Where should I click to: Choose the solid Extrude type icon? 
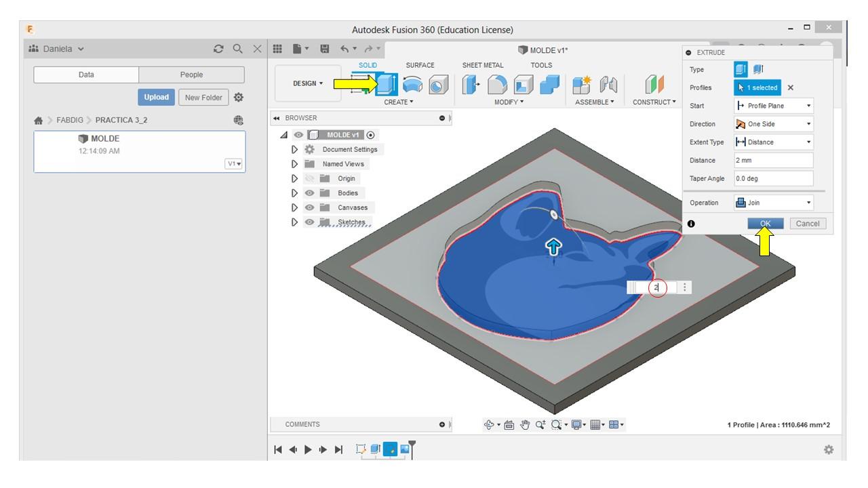click(741, 69)
